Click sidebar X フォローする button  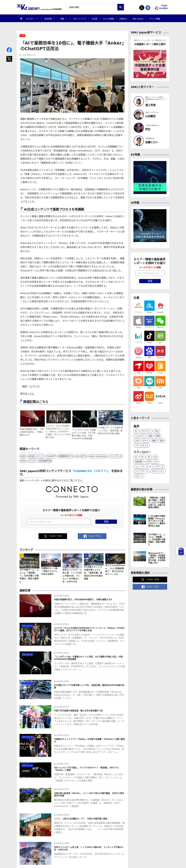[x=150, y=579]
